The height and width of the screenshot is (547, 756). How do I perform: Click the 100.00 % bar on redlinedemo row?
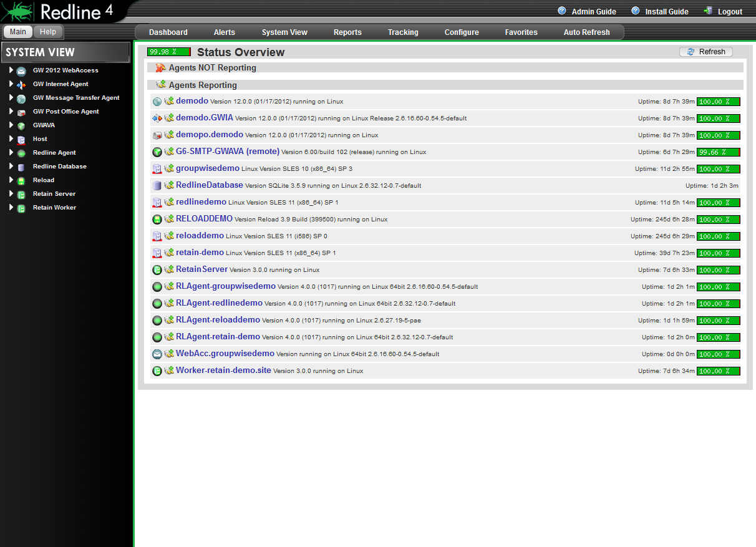tap(719, 202)
